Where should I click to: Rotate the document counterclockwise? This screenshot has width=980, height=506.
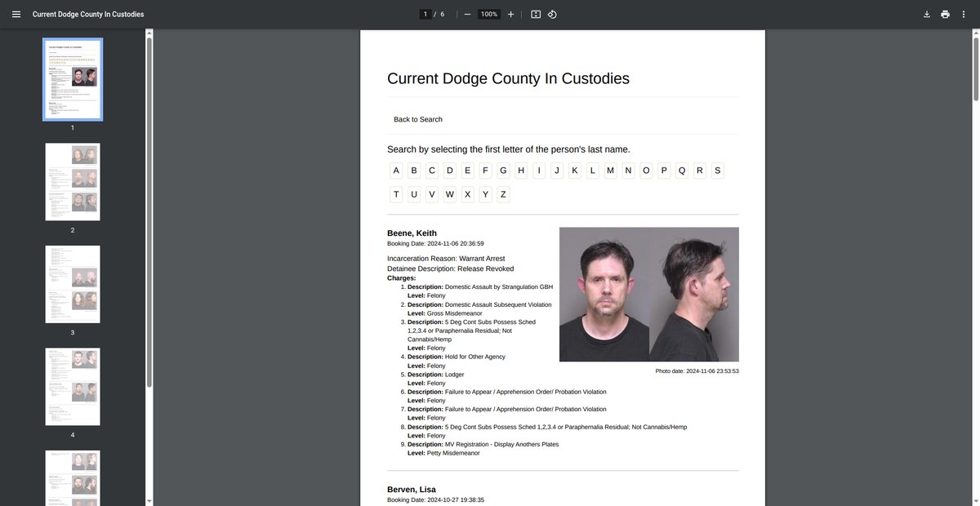point(552,14)
